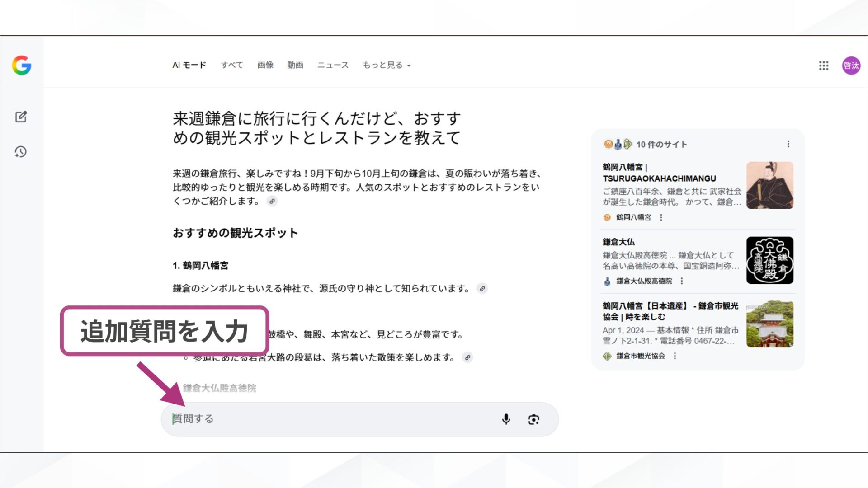Image resolution: width=868 pixels, height=488 pixels.
Task: Switch to the すべて tab
Action: pos(232,65)
